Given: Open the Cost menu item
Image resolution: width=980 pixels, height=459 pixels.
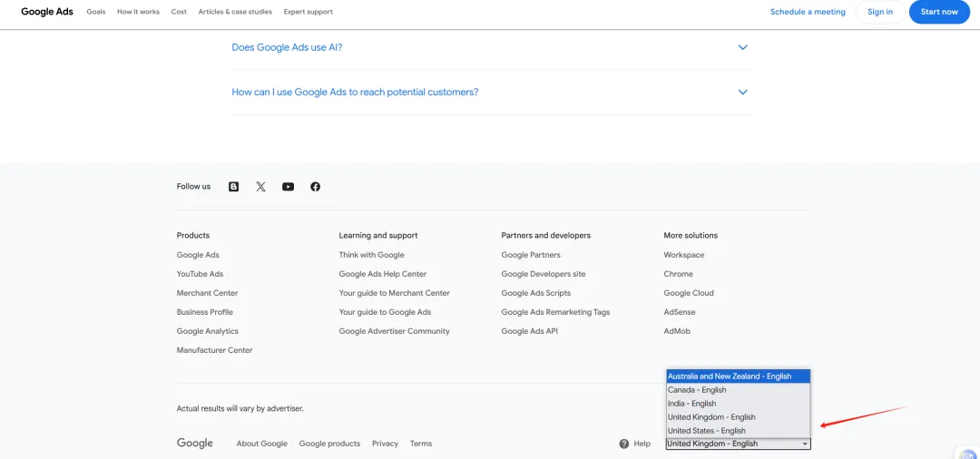Looking at the screenshot, I should (179, 12).
